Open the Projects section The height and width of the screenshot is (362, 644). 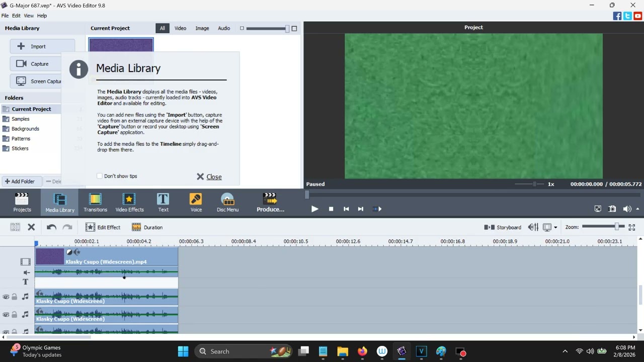click(22, 202)
